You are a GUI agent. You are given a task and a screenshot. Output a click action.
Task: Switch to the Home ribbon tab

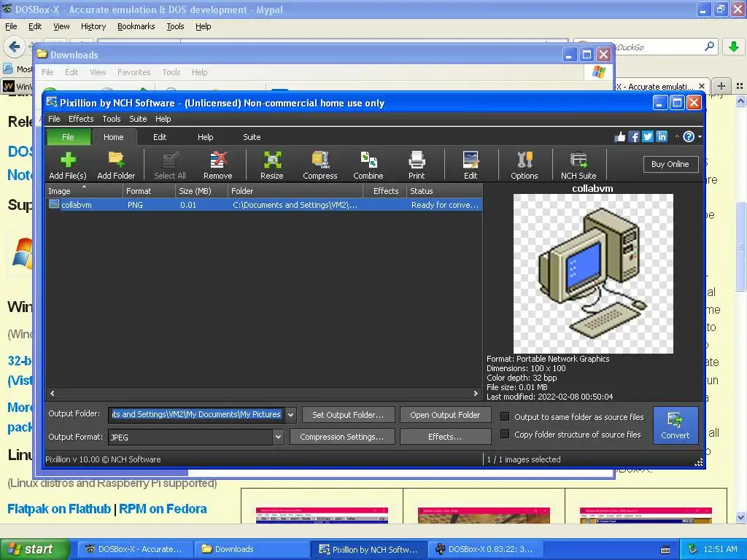click(114, 137)
